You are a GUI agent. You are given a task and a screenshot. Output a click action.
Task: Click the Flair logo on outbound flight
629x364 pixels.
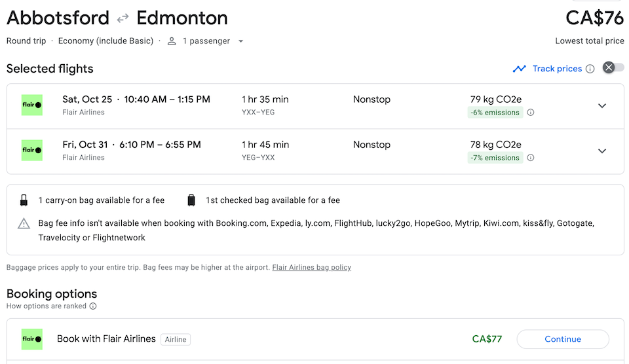(x=32, y=105)
